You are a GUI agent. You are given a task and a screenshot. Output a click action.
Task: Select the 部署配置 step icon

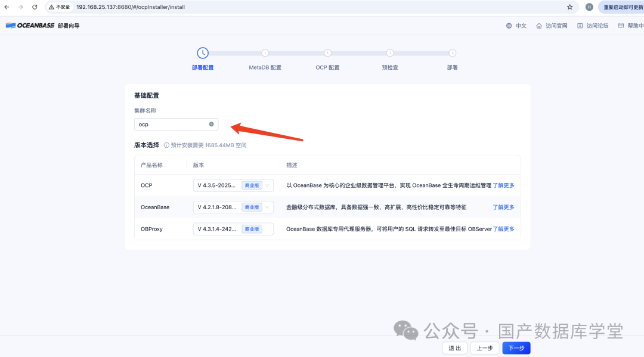click(203, 53)
